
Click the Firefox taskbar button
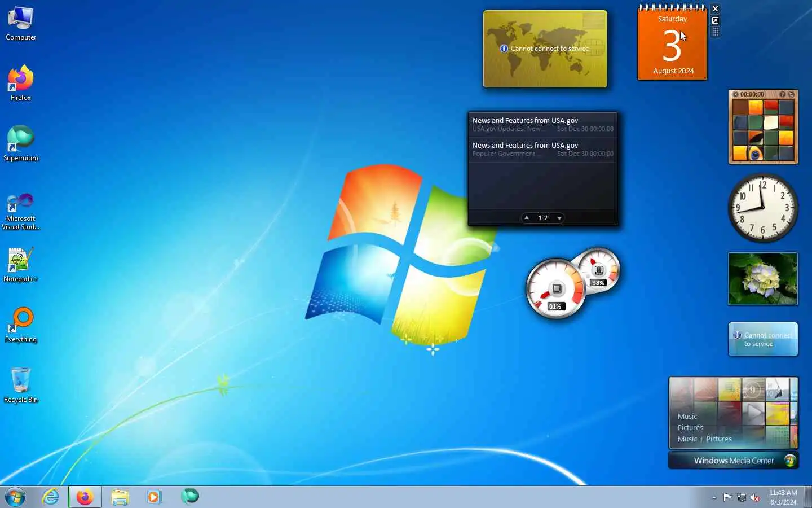85,497
